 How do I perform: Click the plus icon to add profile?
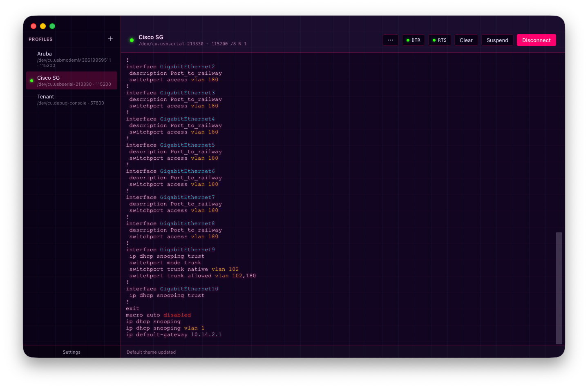point(110,39)
